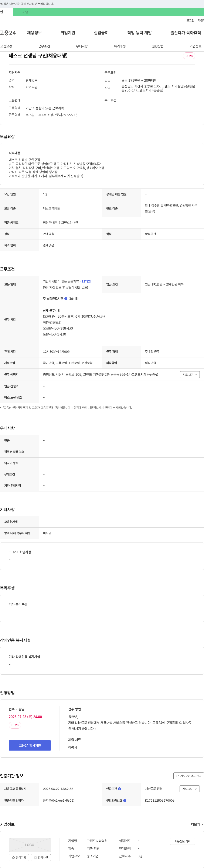Jump to the 우대사항 section tab
This screenshot has height=868, width=204.
point(82,46)
